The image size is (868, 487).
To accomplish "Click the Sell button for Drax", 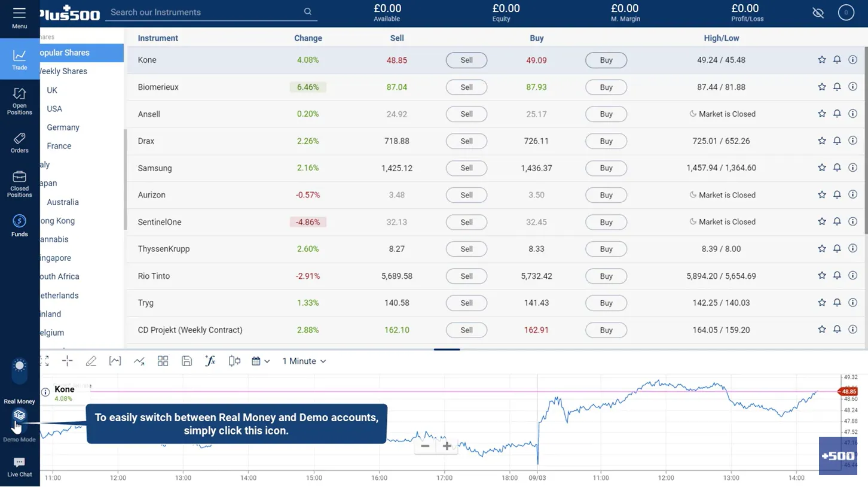I will 466,141.
